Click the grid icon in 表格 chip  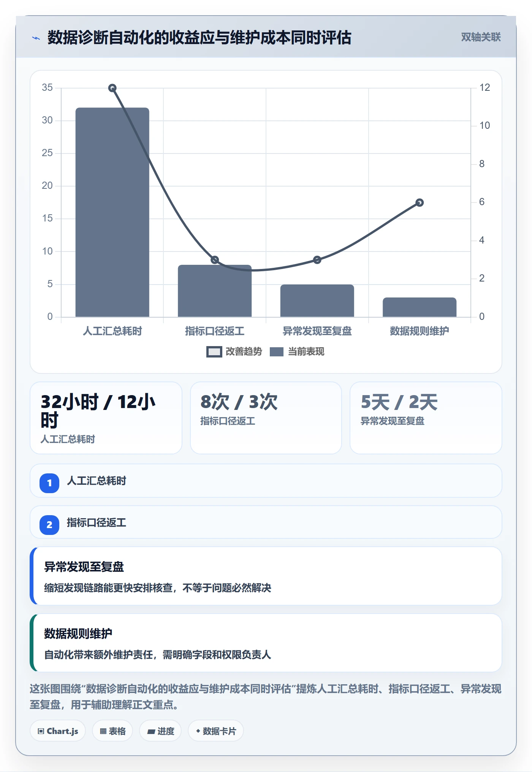(x=103, y=731)
